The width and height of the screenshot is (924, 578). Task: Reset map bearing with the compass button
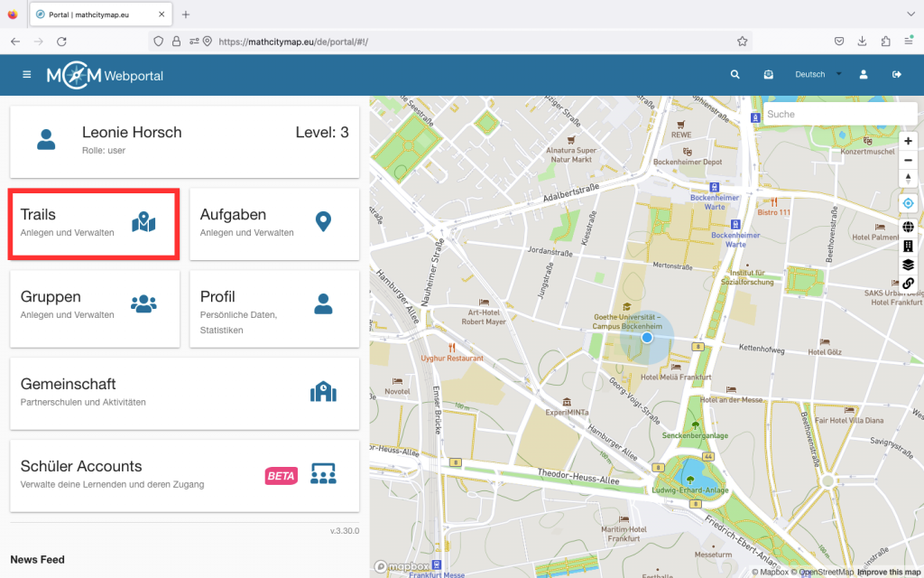(x=908, y=179)
